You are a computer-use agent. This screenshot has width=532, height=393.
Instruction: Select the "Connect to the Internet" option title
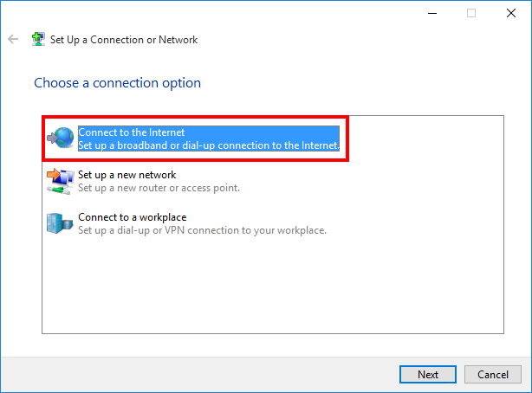click(131, 132)
